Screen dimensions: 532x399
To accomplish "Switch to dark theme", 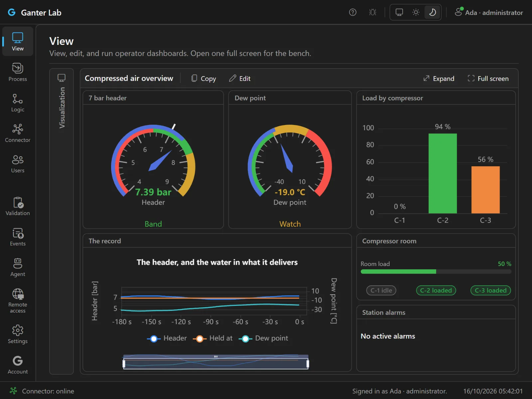I will point(433,12).
